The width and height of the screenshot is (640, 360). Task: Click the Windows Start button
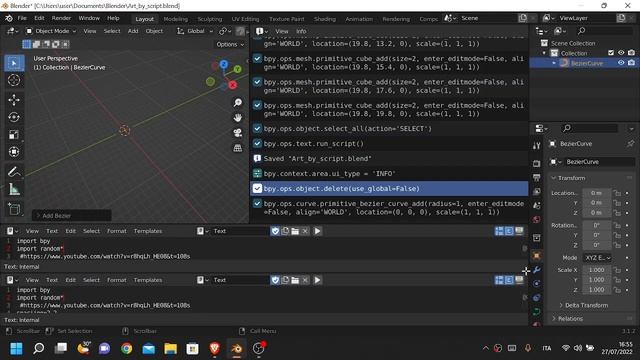(16, 349)
